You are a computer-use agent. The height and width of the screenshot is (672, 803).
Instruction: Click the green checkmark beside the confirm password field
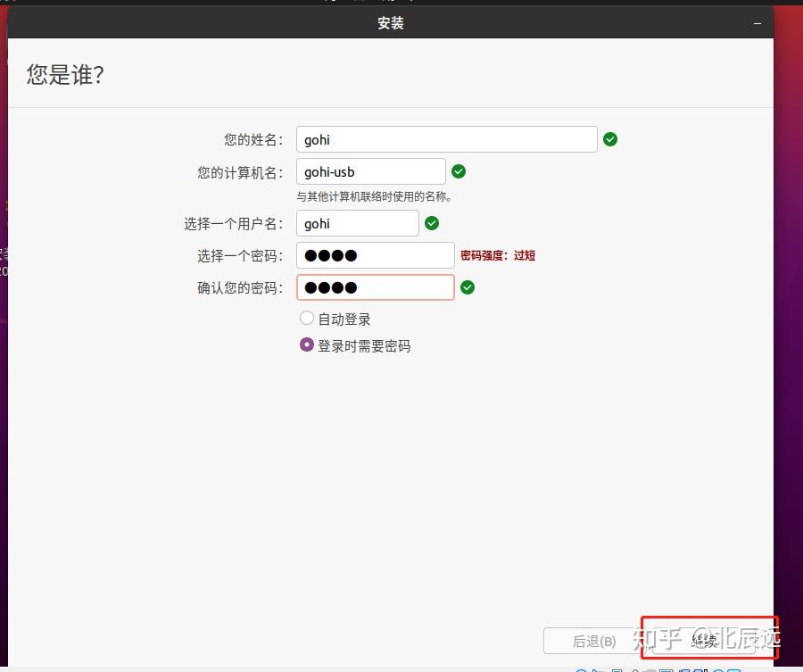[468, 287]
